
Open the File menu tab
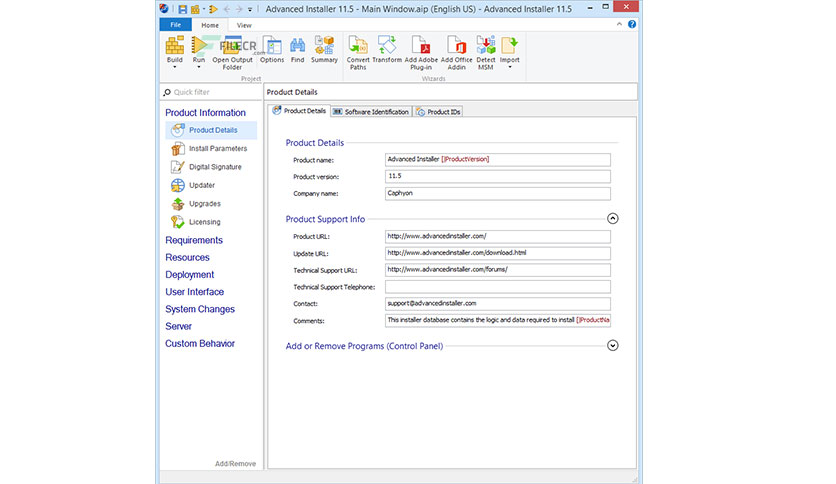[x=175, y=25]
